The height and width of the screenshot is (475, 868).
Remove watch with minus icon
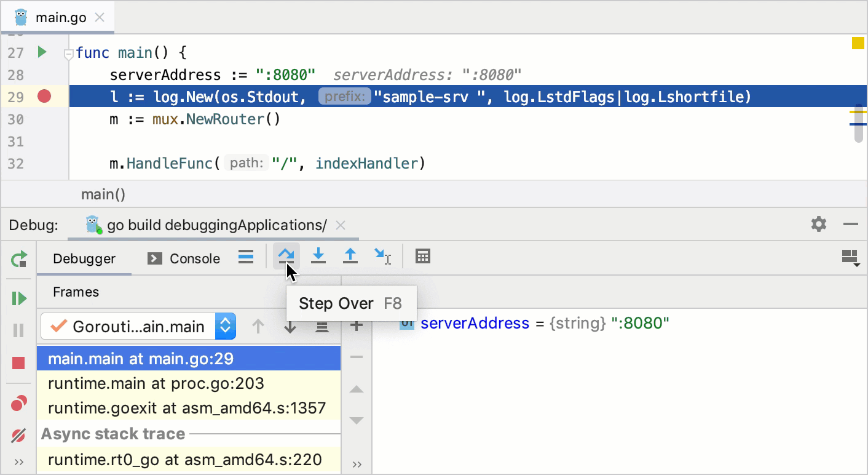point(357,357)
